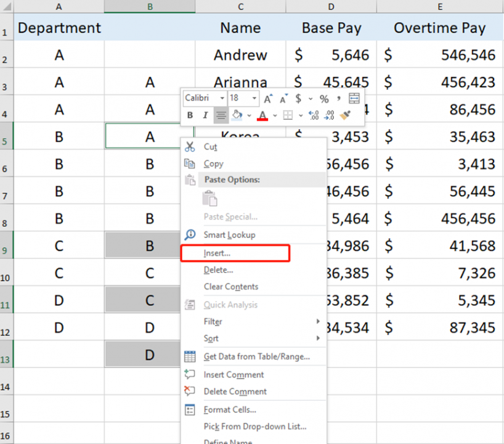Select column B header

[x=150, y=6]
